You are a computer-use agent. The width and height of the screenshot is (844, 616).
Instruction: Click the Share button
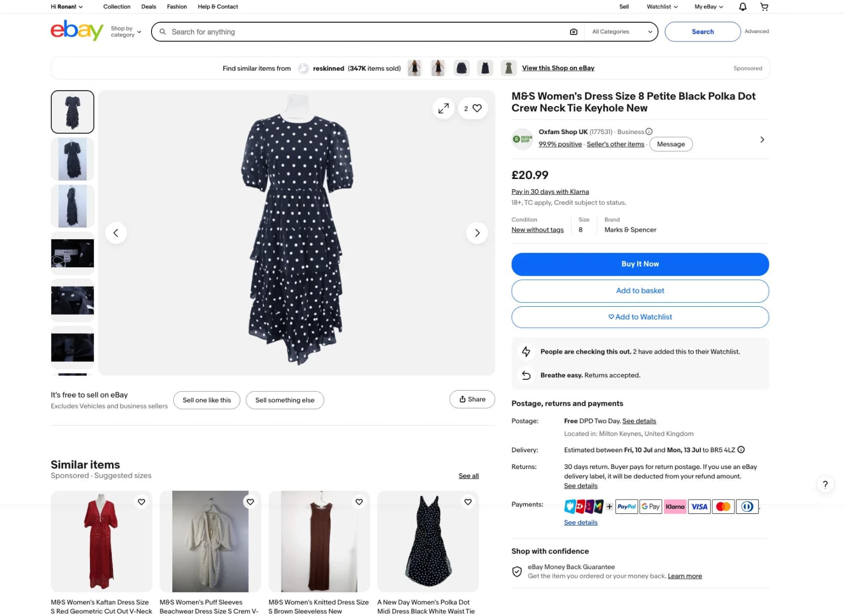472,399
